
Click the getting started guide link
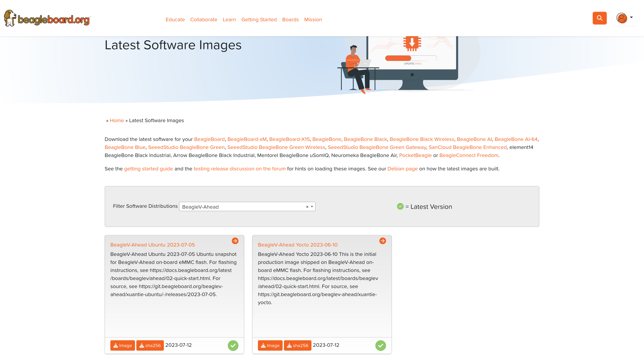pos(149,168)
